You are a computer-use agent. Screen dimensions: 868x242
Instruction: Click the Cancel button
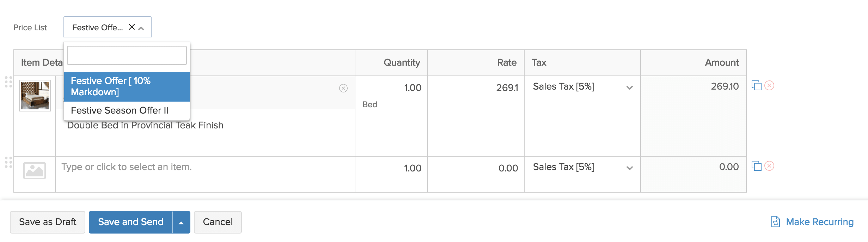[x=218, y=222]
